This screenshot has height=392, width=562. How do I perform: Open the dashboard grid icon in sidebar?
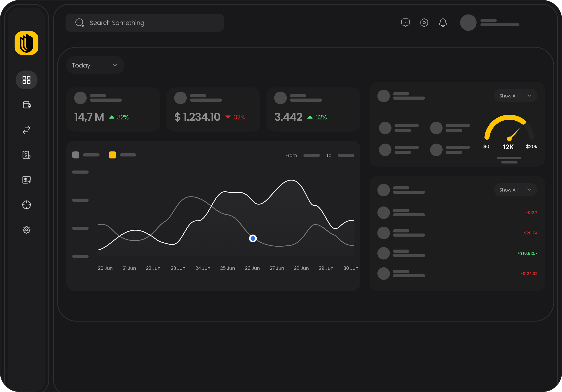click(x=26, y=80)
